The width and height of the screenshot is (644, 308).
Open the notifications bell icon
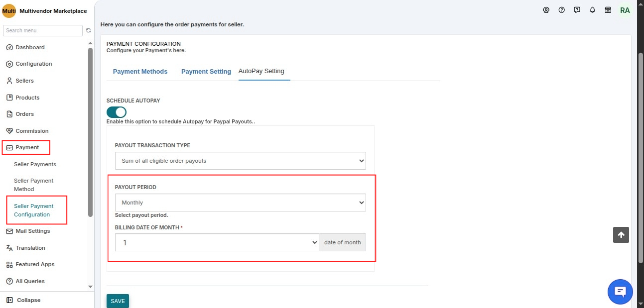592,10
